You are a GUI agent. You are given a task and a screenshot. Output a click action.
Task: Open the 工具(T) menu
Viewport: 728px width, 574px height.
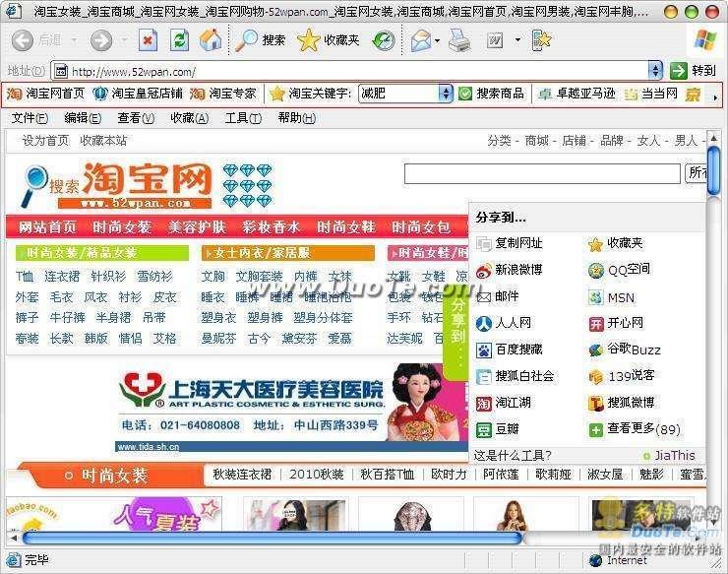click(243, 118)
